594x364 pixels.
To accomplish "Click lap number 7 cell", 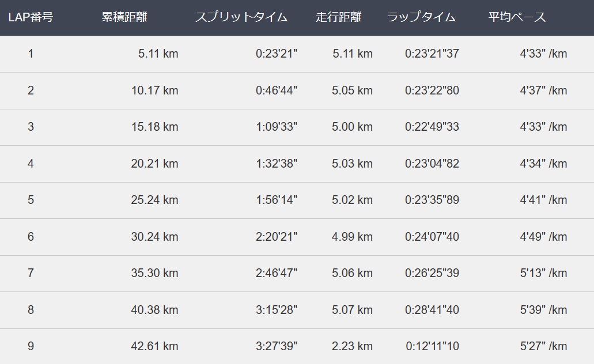I will (31, 273).
